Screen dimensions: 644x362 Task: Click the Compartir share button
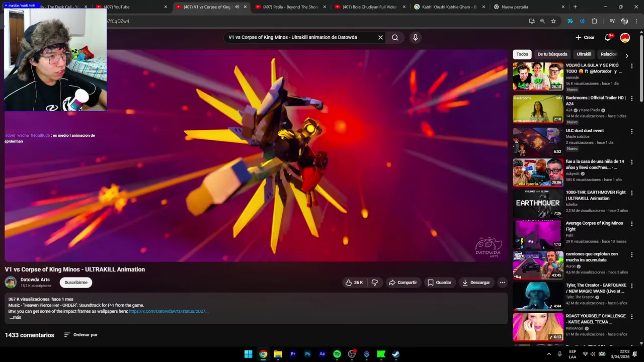403,283
